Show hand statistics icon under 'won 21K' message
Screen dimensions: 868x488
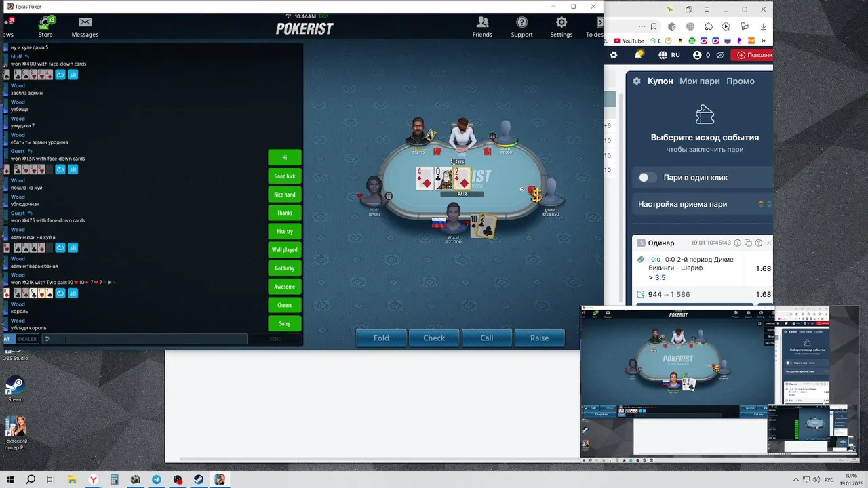73,293
